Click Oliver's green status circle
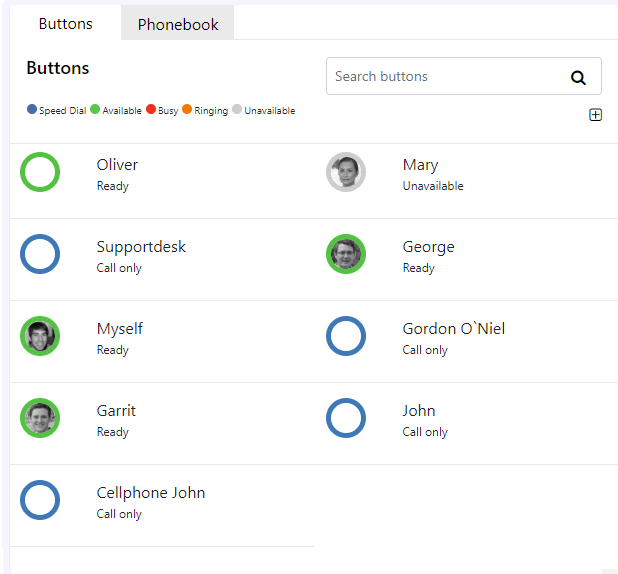Screen dimensions: 618x574 [40, 172]
